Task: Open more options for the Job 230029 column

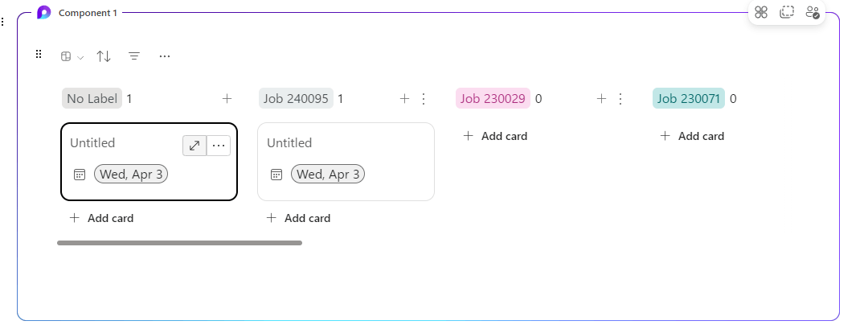Action: click(620, 99)
